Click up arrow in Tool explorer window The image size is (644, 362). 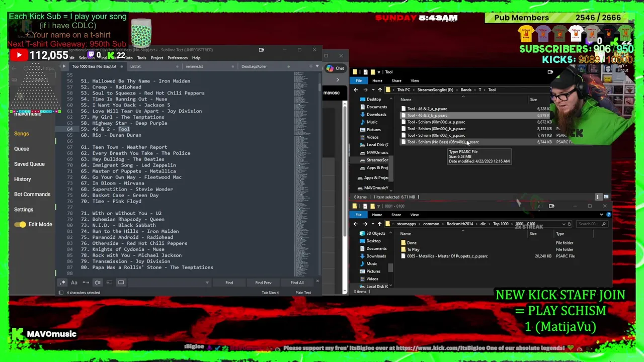(380, 90)
